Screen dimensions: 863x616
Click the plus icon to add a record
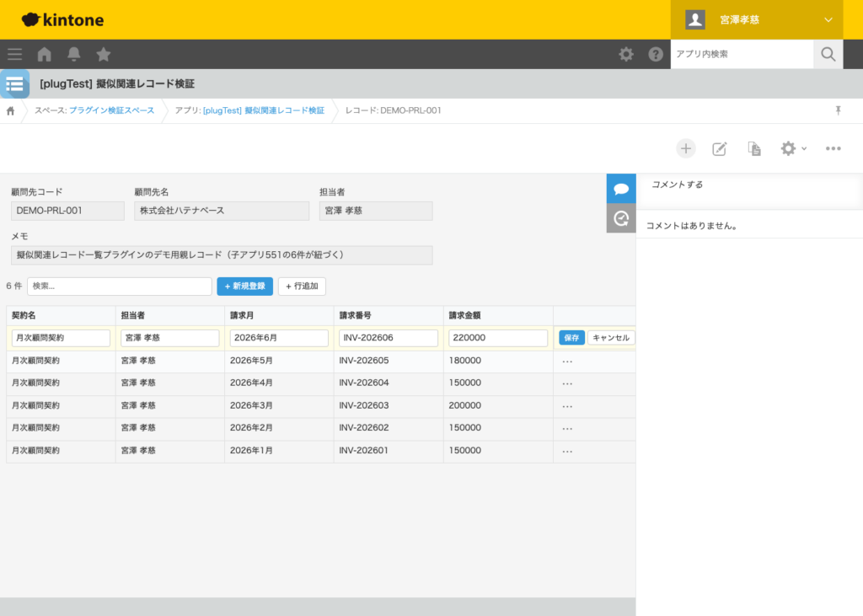[686, 148]
